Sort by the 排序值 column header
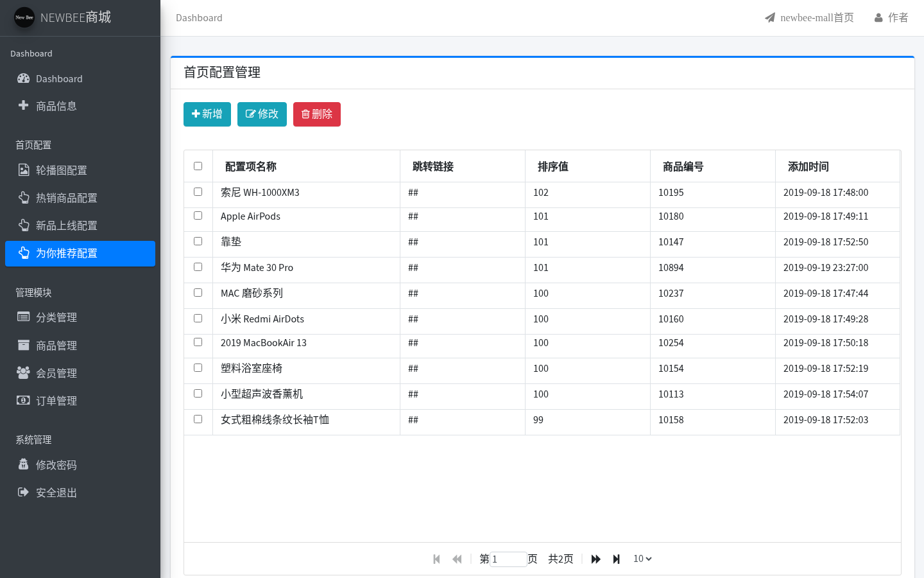This screenshot has height=578, width=924. (588, 166)
